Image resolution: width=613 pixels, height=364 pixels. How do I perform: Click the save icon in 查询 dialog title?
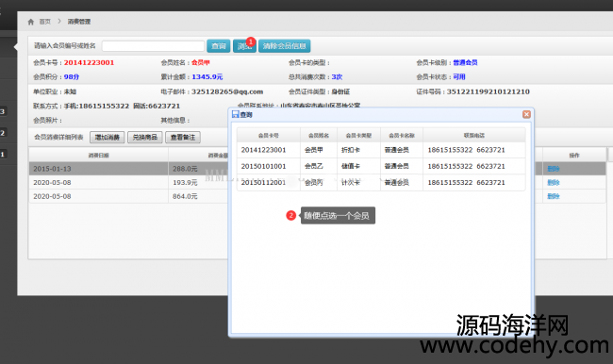236,114
